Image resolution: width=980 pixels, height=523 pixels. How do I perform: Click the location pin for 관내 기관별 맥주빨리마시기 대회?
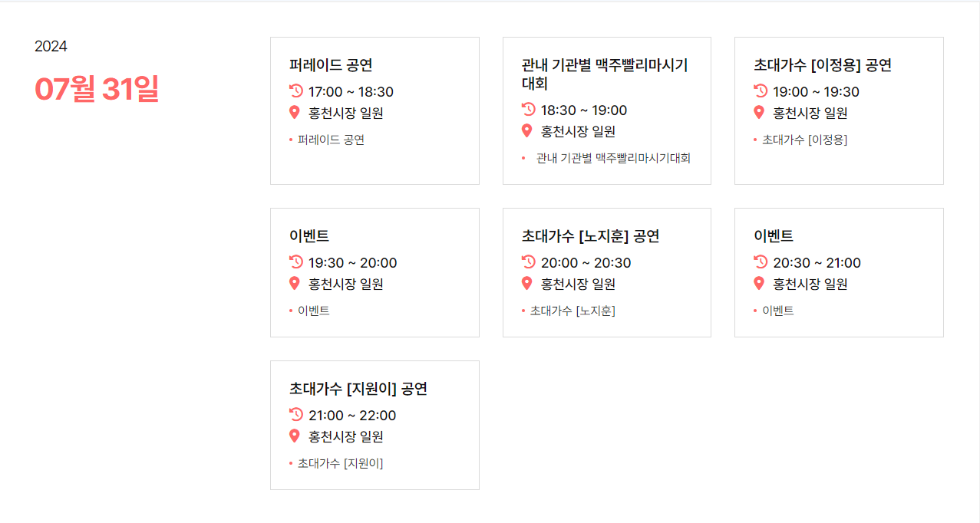tap(527, 130)
